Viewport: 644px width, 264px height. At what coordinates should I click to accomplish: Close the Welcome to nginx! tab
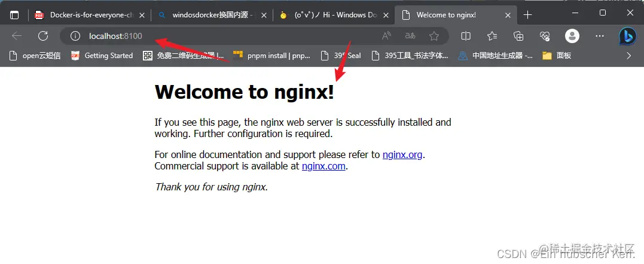pos(508,15)
